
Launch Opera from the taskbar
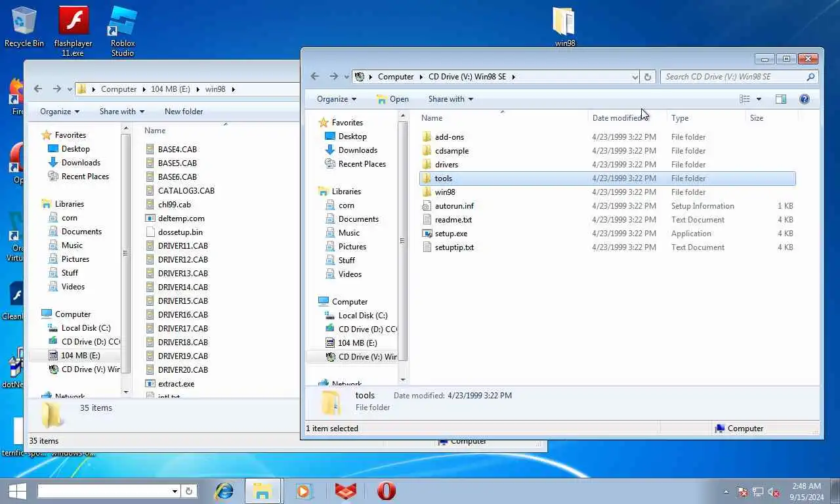pyautogui.click(x=387, y=491)
